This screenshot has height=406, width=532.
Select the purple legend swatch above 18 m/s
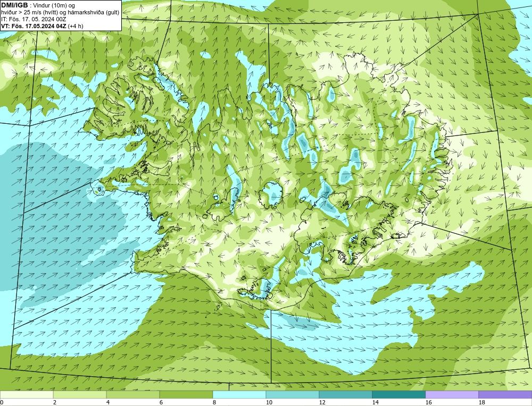pos(505,394)
